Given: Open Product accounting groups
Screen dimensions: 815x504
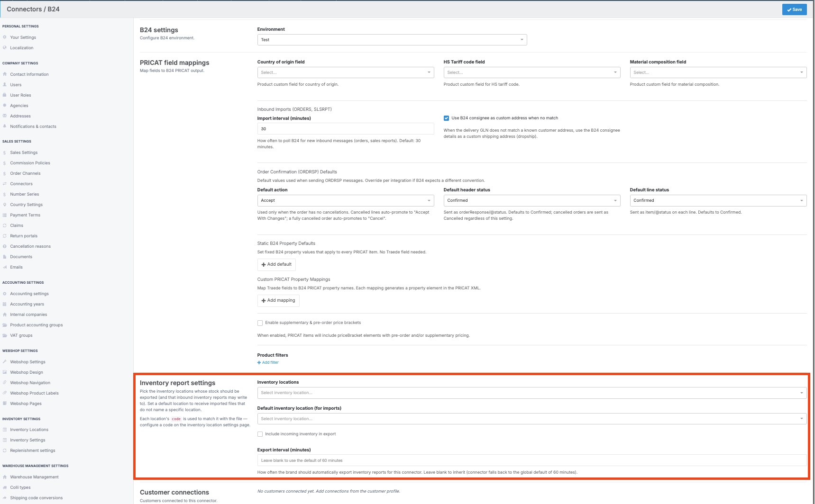Looking at the screenshot, I should pyautogui.click(x=37, y=325).
